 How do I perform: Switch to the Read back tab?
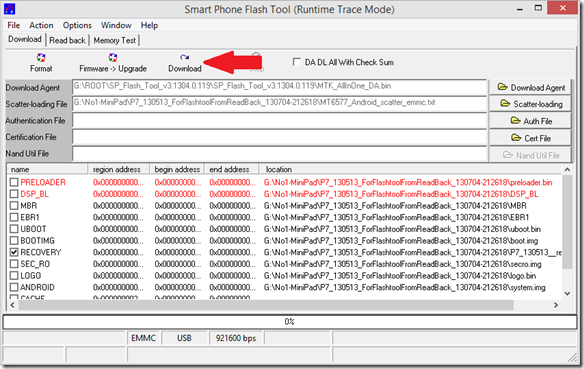coord(67,40)
